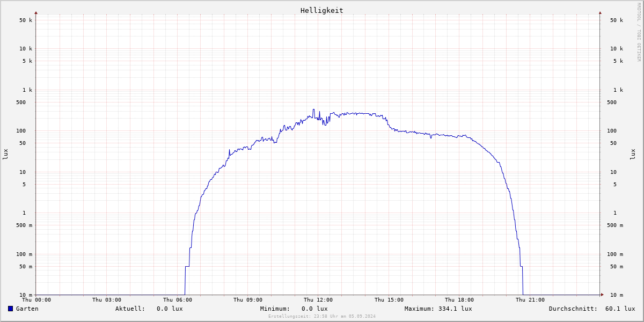644x322 pixels.
Task: Click the "Thu 21:00" time axis label
Action: (x=530, y=300)
